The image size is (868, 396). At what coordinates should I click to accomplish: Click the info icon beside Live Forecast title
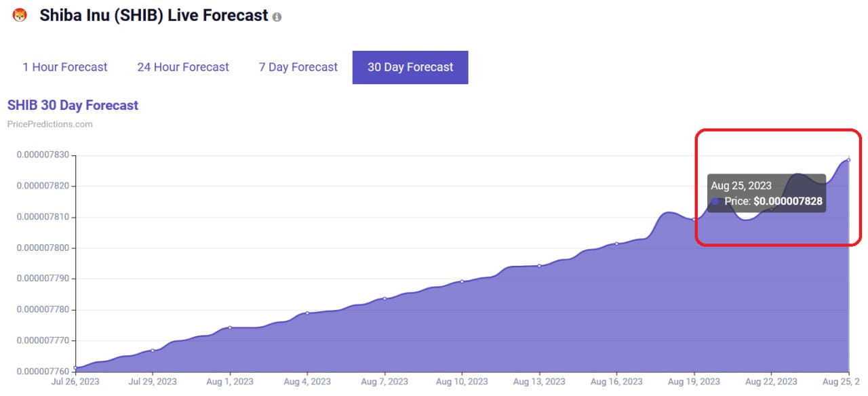277,17
